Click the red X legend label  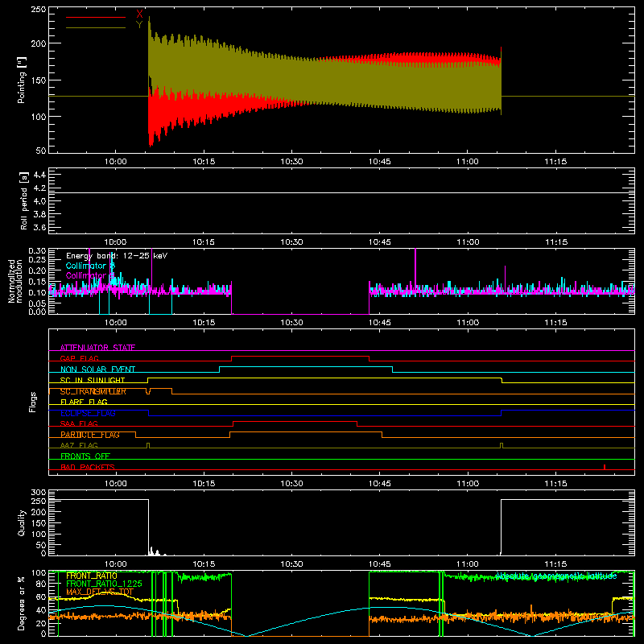pos(139,14)
